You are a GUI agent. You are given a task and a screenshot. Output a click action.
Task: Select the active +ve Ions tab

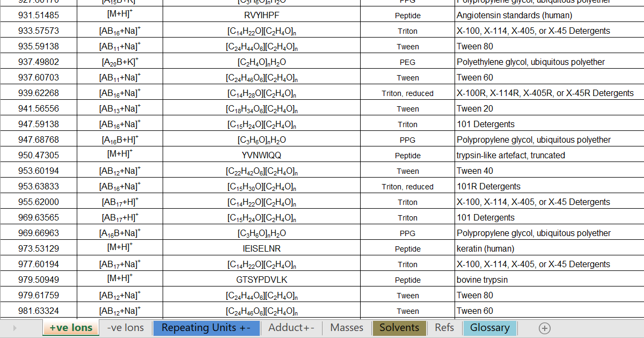click(70, 328)
